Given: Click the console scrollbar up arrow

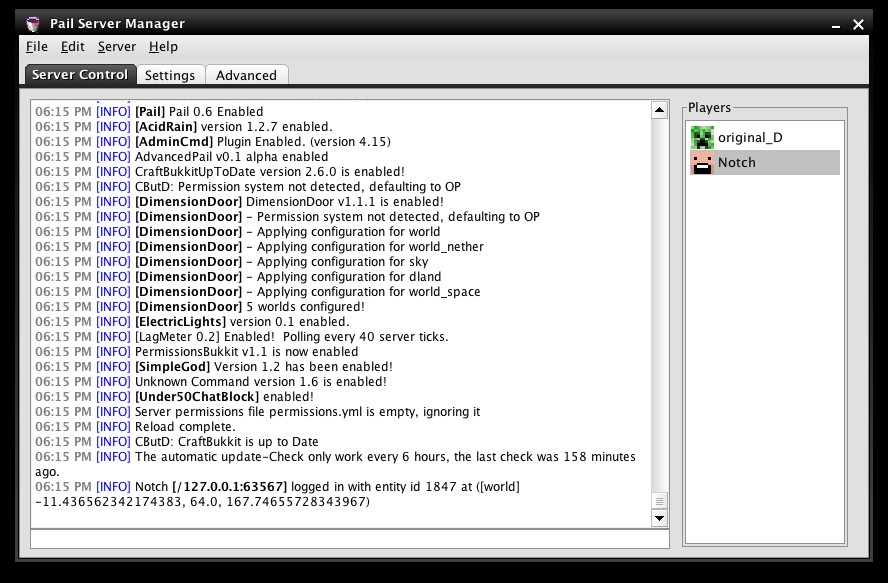Looking at the screenshot, I should (659, 110).
